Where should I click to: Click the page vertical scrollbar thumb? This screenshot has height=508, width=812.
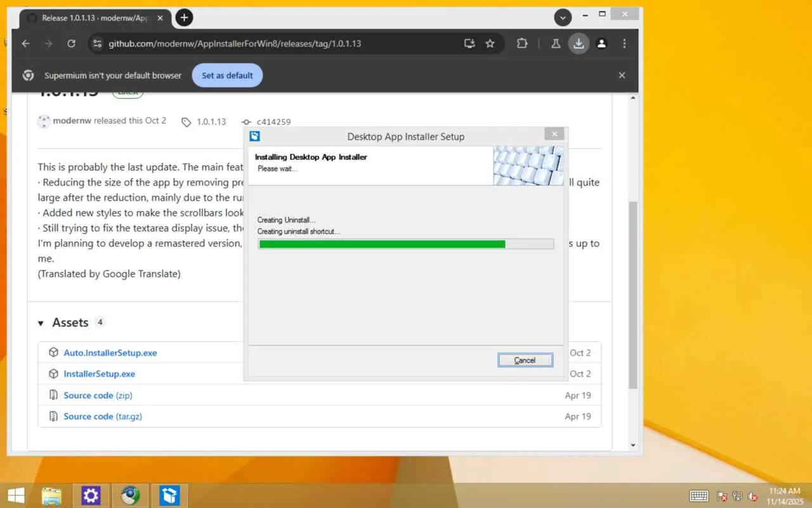click(x=632, y=295)
